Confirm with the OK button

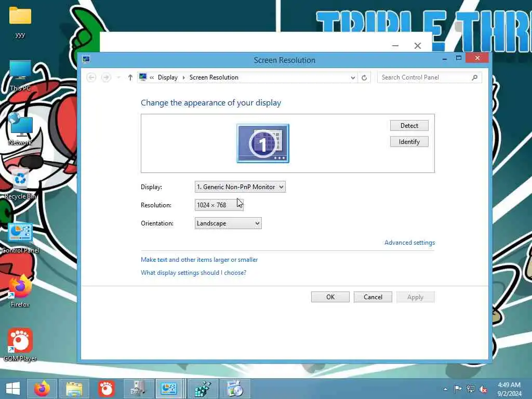coord(330,297)
